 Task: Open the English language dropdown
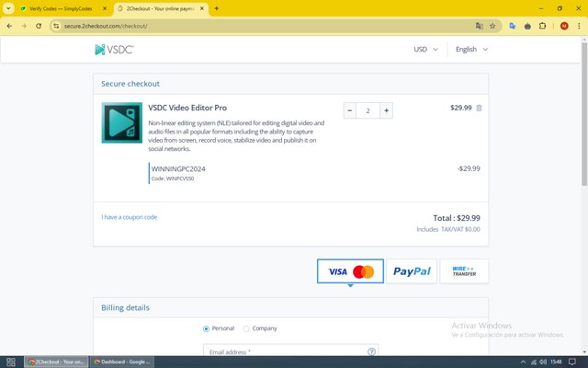[471, 49]
